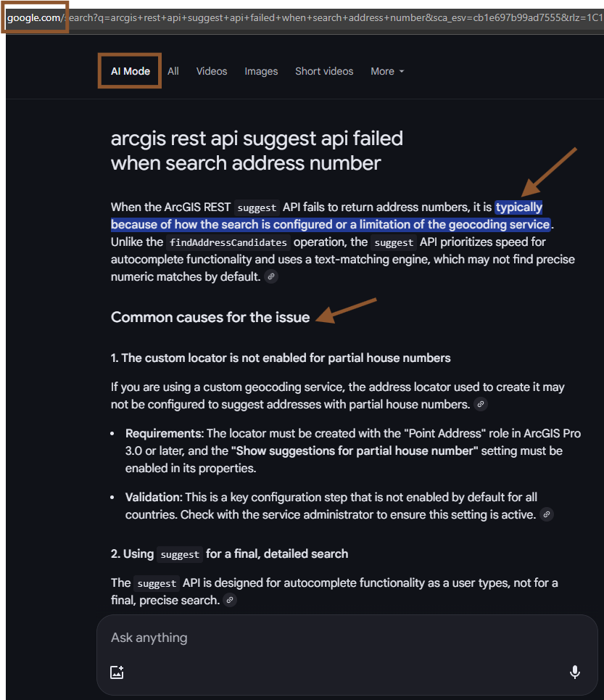Open the Short videos tab
The height and width of the screenshot is (700, 604).
click(x=324, y=71)
